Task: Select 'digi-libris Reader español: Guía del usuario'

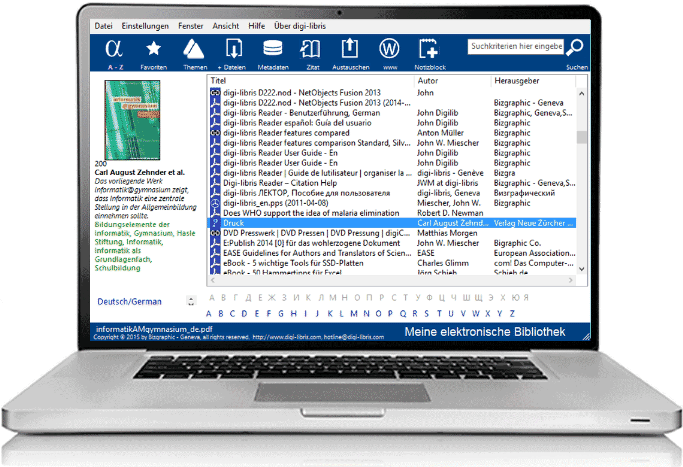Action: [x=297, y=123]
